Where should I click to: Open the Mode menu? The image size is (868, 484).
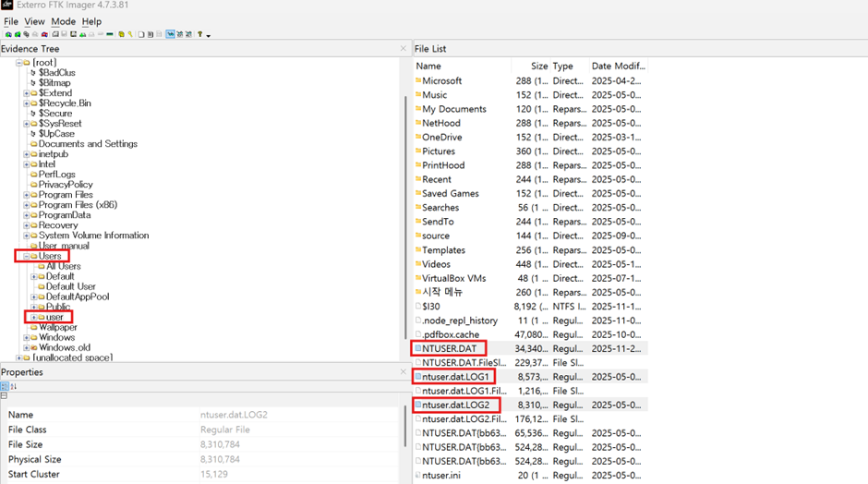pos(63,21)
